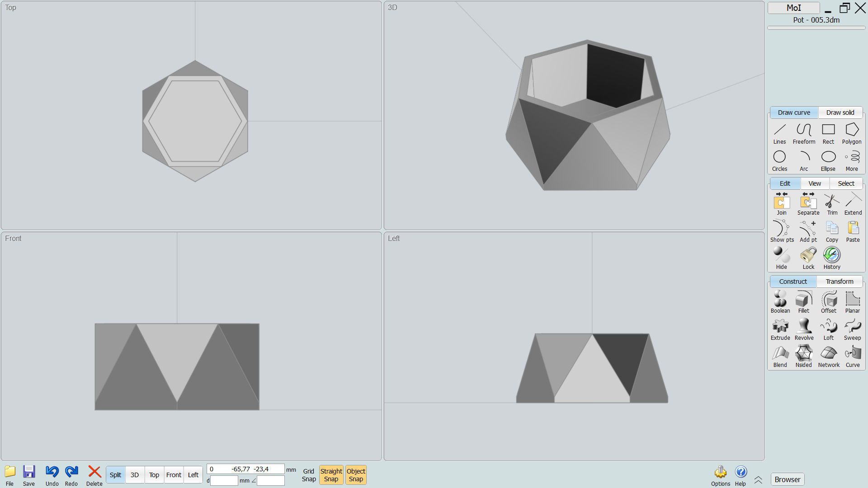Screen dimensions: 868x488
Task: Select the Offset tool
Action: point(829,302)
